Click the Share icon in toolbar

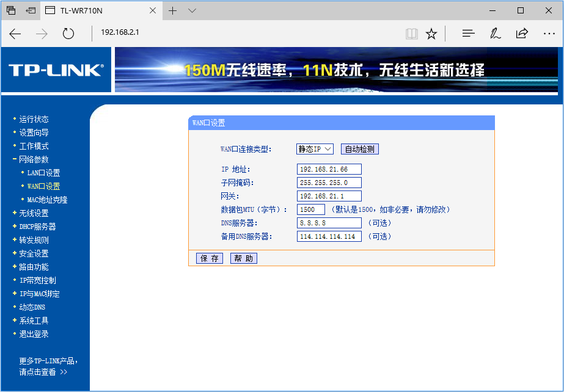(x=522, y=34)
